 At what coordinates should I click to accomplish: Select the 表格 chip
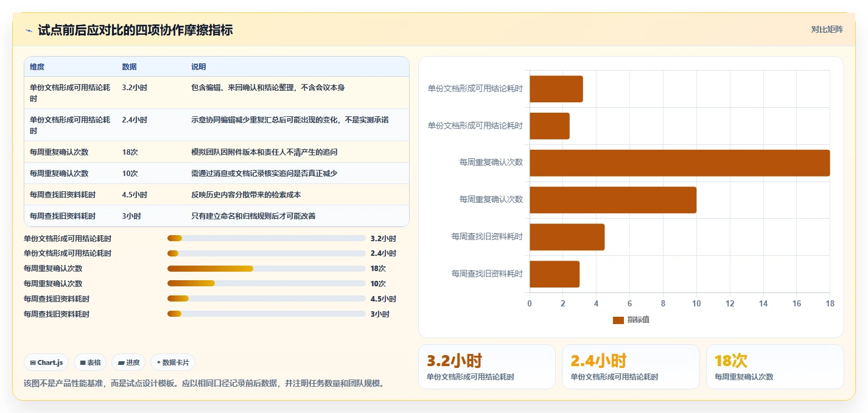tap(90, 362)
